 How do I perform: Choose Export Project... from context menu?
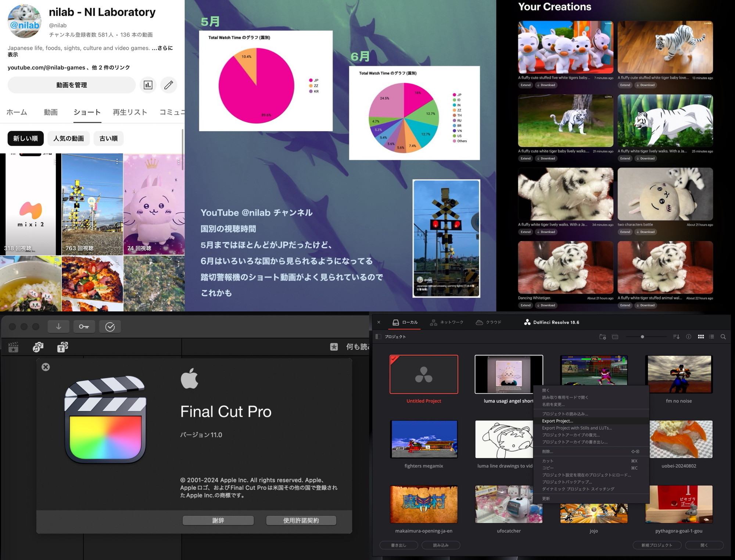click(x=557, y=421)
